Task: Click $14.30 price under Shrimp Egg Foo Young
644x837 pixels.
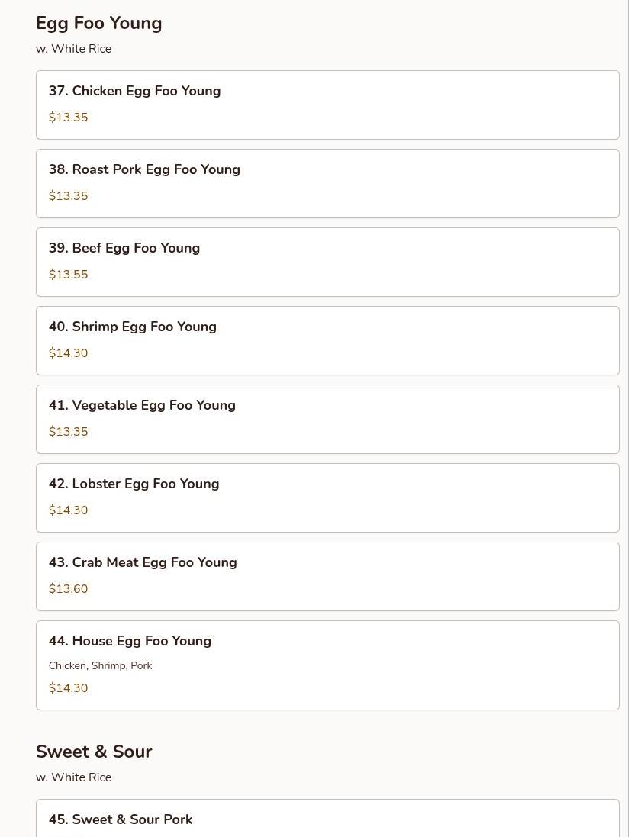Action: click(69, 353)
